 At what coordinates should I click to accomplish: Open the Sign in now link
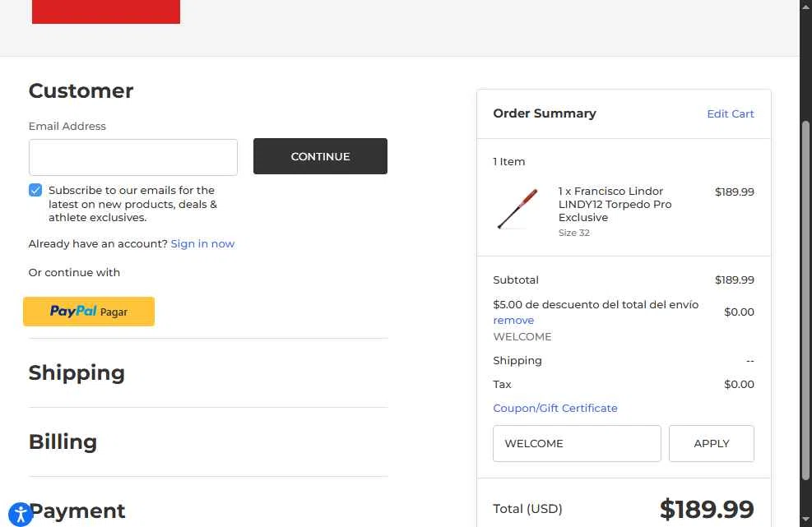202,244
